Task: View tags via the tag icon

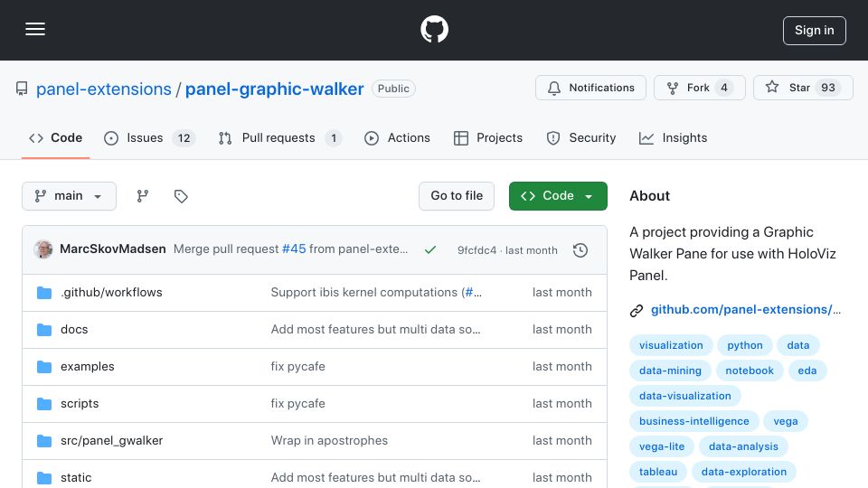Action: [181, 196]
